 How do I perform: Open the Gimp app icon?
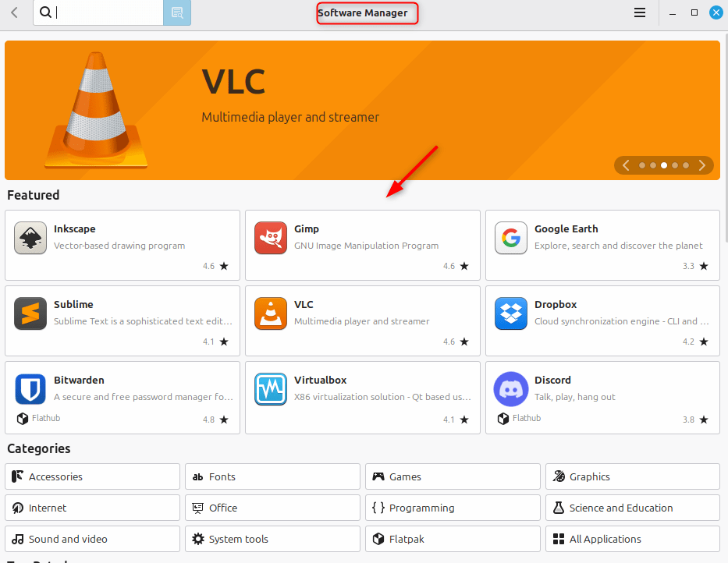(271, 239)
